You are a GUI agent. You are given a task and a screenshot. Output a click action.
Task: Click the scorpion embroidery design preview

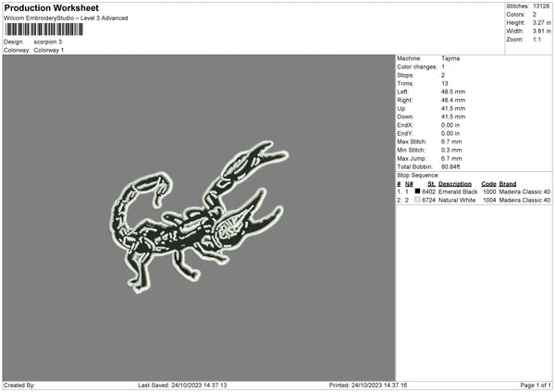[x=199, y=217]
